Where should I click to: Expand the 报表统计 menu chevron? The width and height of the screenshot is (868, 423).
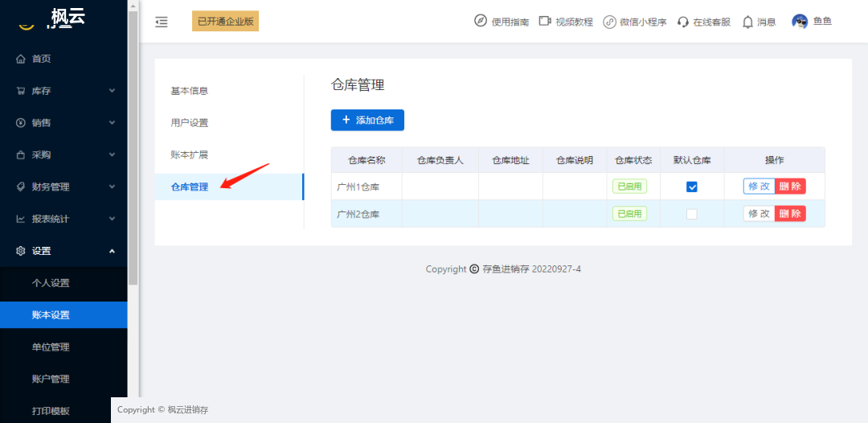(112, 219)
